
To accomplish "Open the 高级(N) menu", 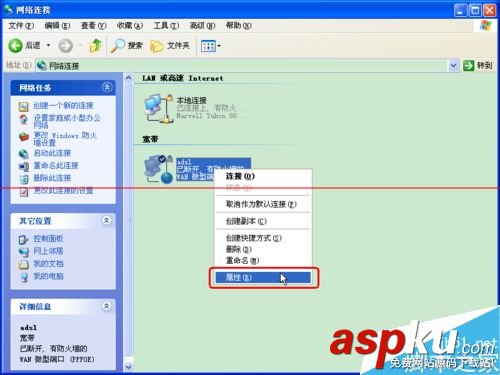I will (202, 26).
